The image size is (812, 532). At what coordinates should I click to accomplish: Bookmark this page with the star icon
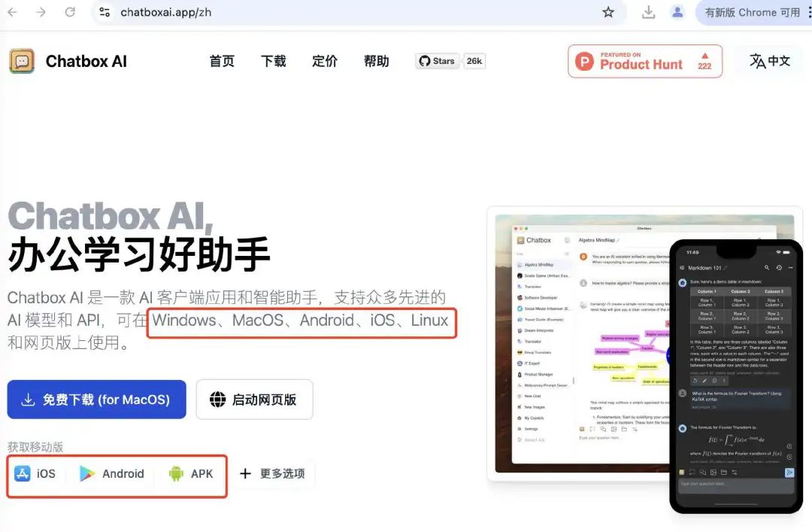pos(608,12)
